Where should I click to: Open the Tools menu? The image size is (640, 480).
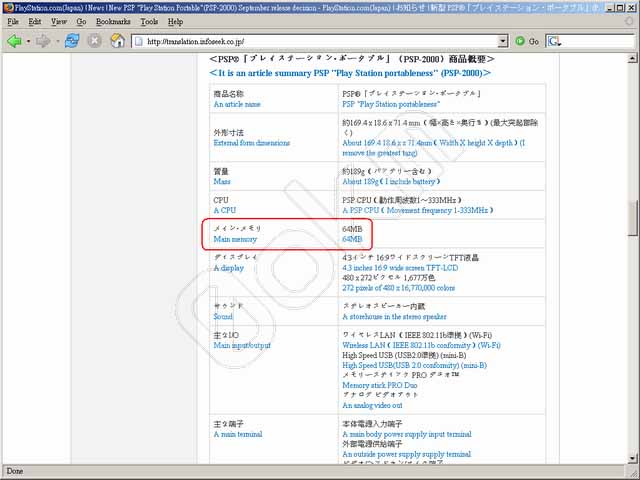(x=149, y=22)
